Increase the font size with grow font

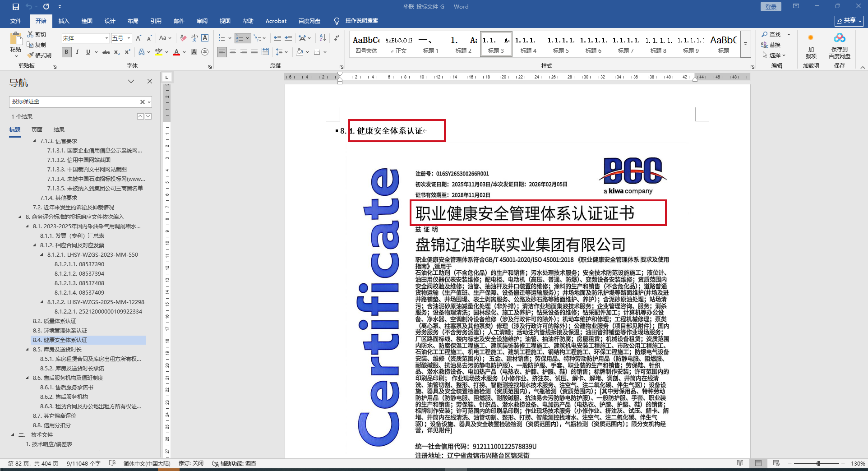139,38
